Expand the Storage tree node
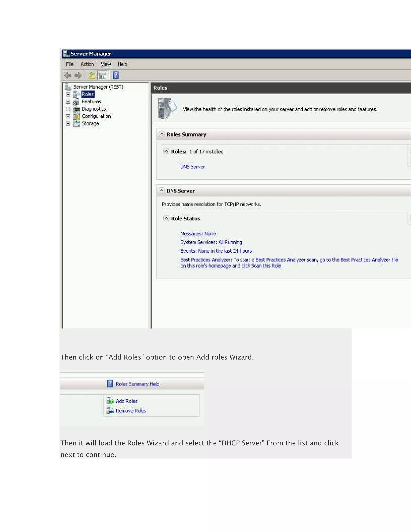The width and height of the screenshot is (411, 532). 68,123
